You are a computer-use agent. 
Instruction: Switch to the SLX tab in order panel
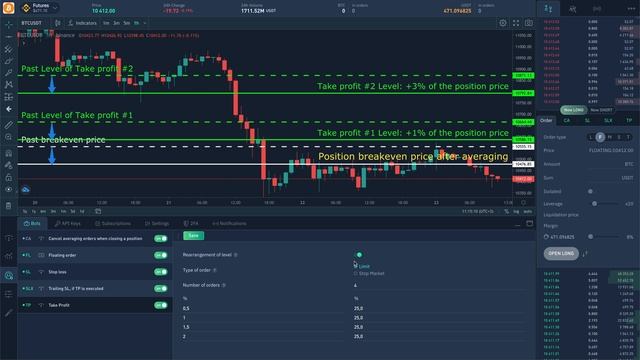coord(608,120)
